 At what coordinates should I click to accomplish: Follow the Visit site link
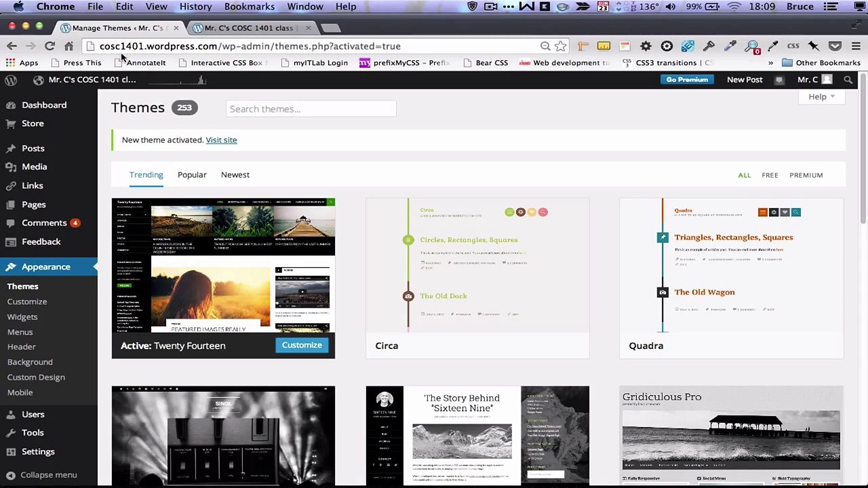[x=221, y=140]
